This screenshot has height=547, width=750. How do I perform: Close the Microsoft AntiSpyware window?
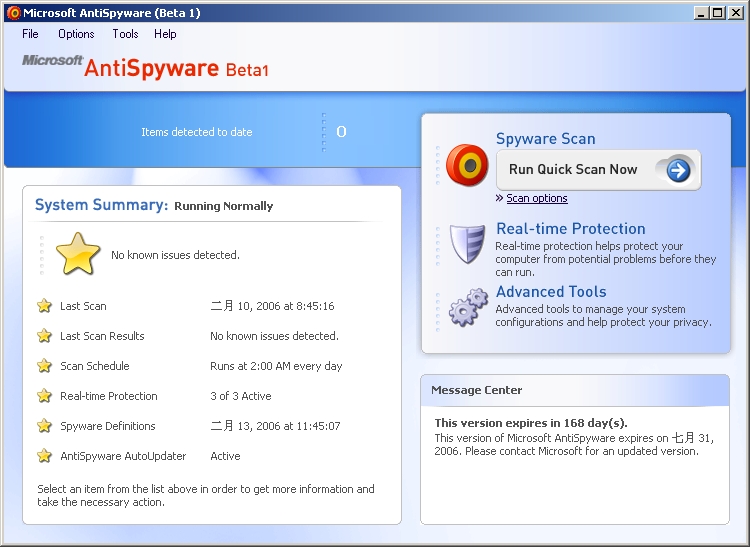pyautogui.click(x=735, y=13)
